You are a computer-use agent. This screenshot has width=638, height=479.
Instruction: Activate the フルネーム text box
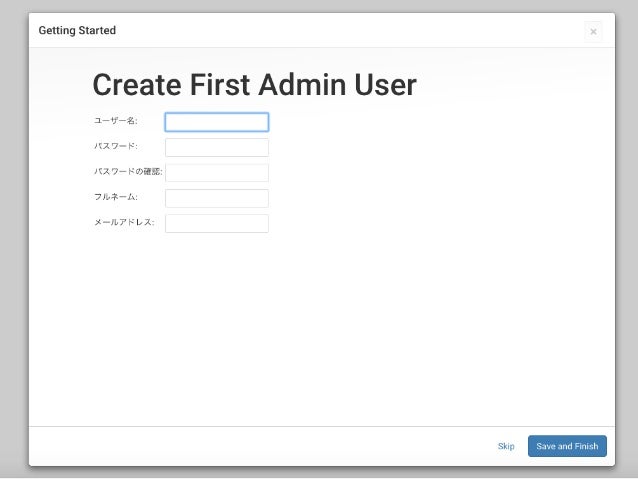(x=216, y=198)
